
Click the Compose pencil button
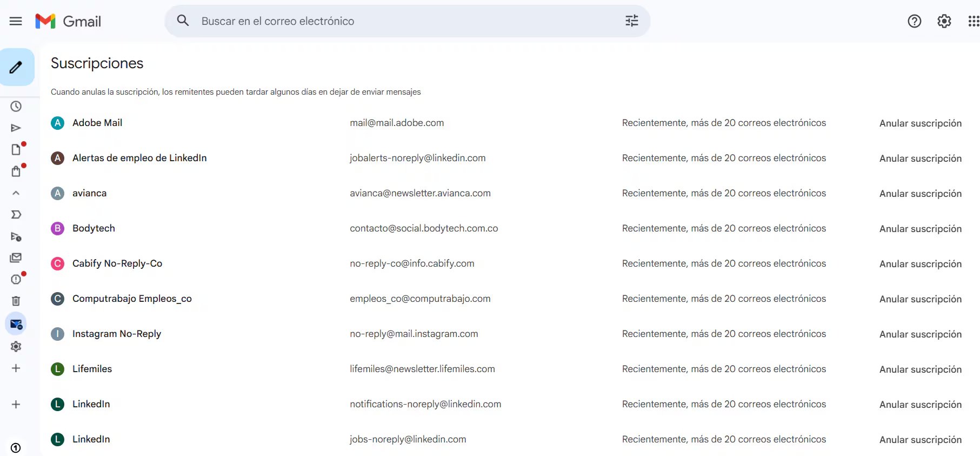tap(17, 67)
